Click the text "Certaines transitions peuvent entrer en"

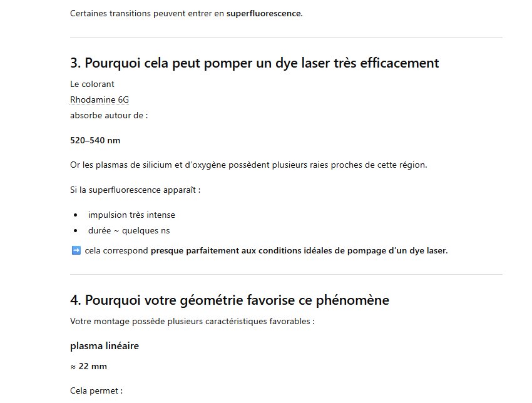tap(147, 13)
